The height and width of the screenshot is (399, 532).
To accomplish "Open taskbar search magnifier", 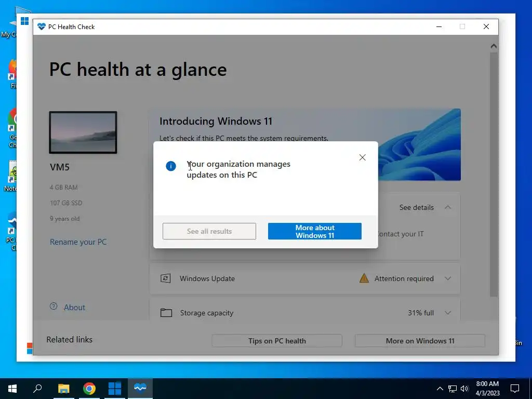I will [37, 389].
